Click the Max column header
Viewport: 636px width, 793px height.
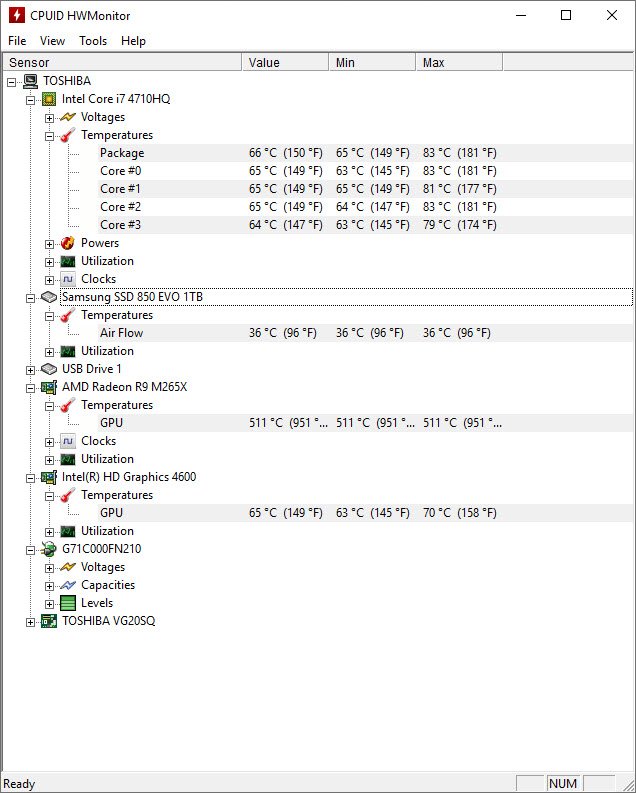pos(458,62)
